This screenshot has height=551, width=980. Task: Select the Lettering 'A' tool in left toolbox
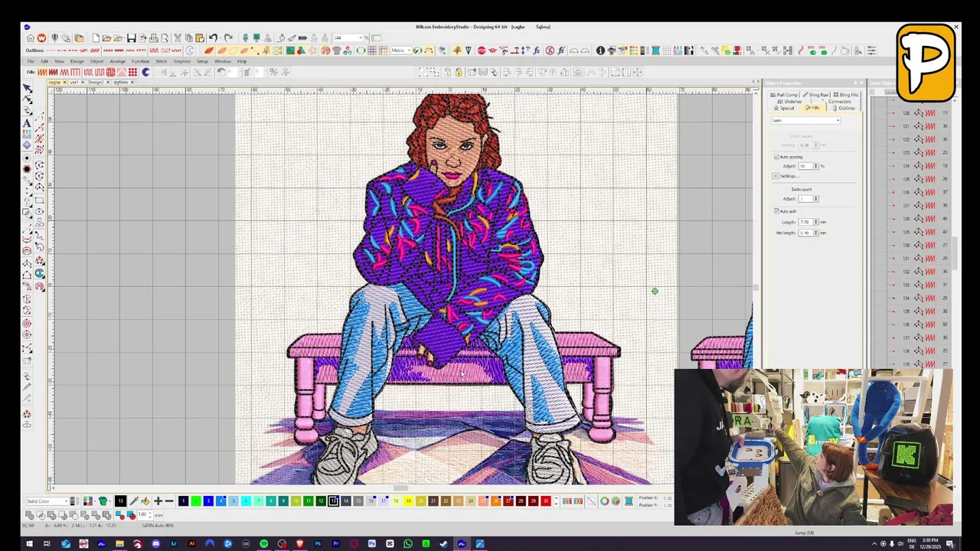pos(27,122)
